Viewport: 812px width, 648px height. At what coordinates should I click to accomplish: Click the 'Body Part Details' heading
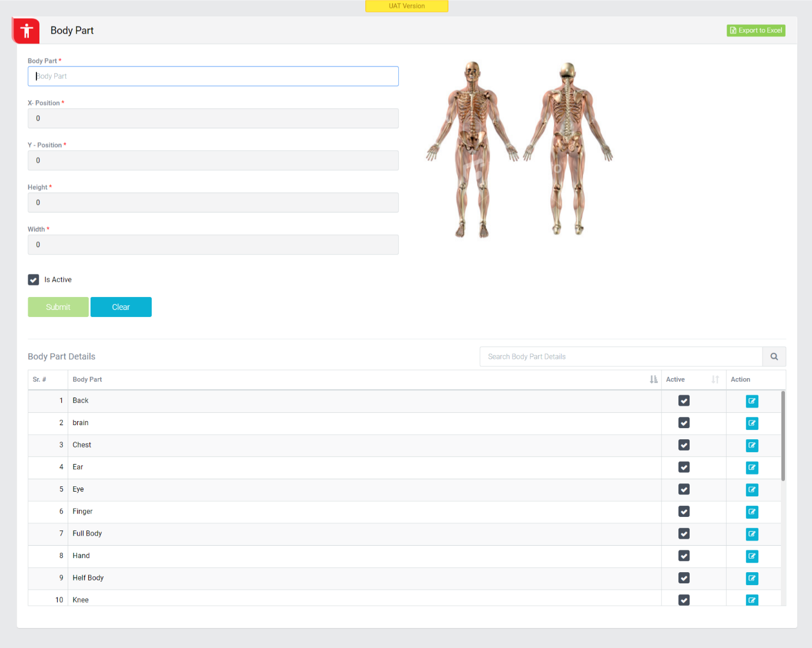coord(62,356)
